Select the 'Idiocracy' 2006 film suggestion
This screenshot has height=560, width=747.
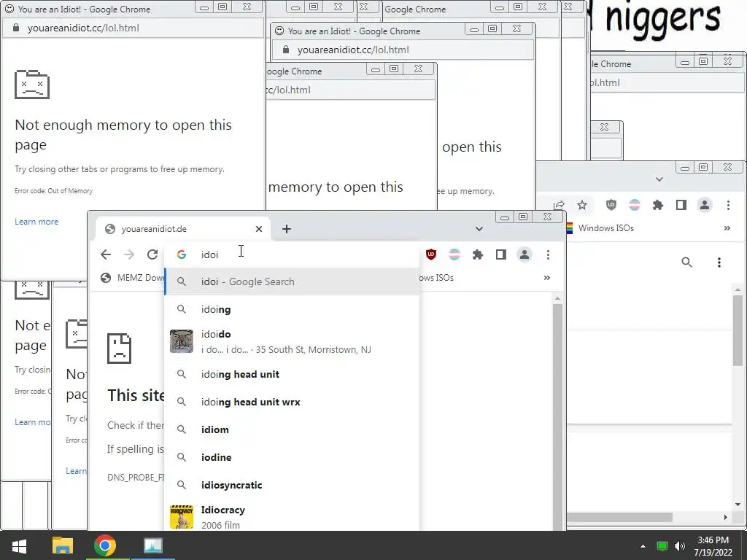(292, 517)
